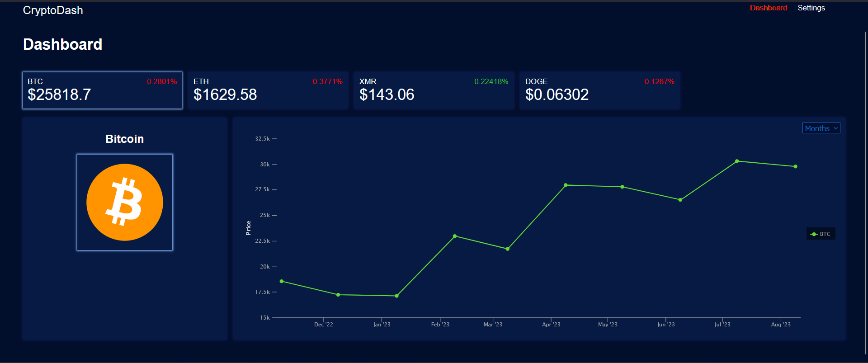
Task: Click the Apr '23 data point on chart
Action: pyautogui.click(x=566, y=185)
